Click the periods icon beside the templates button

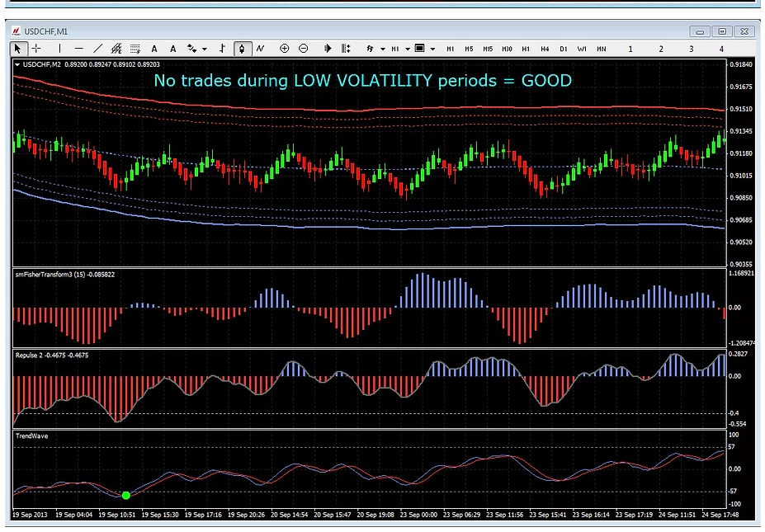pos(395,49)
